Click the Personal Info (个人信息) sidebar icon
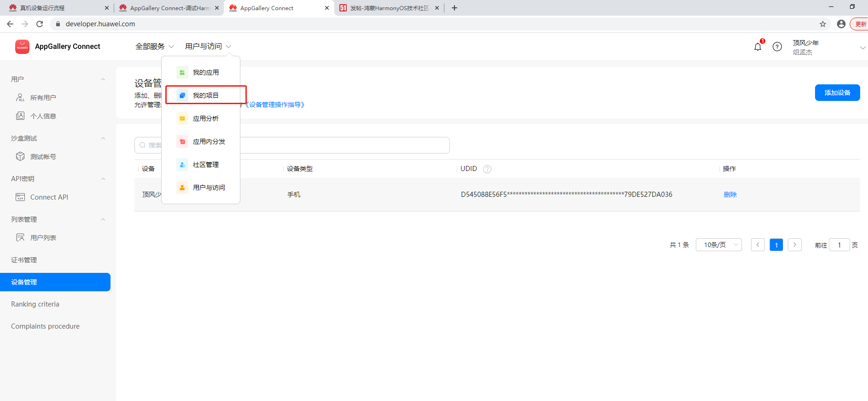Viewport: 868px width, 401px height. (20, 116)
